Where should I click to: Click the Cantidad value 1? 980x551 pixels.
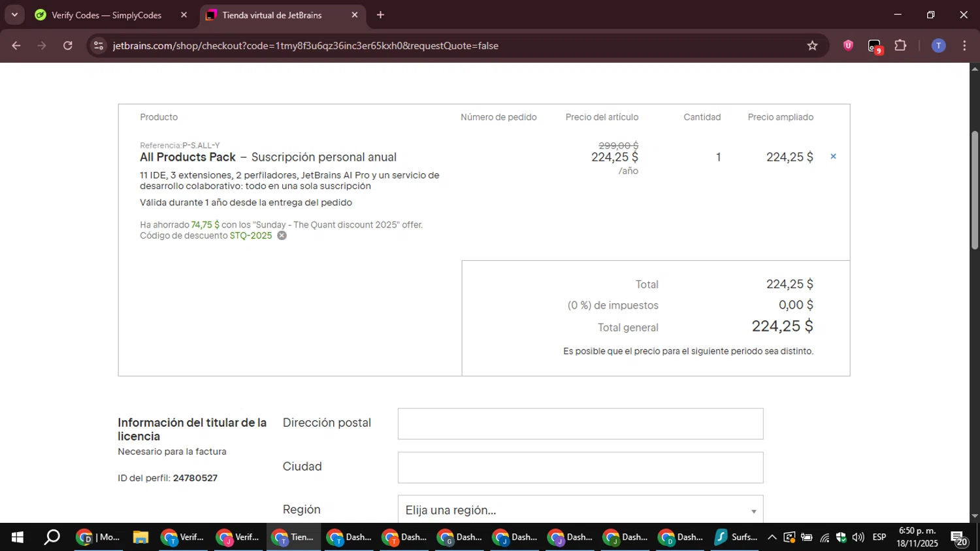(718, 157)
